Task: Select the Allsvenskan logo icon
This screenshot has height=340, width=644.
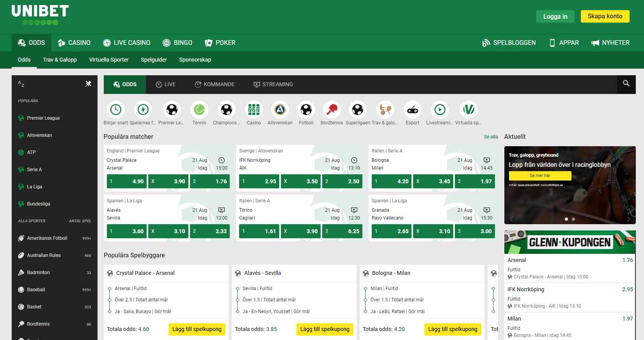Action: 280,110
